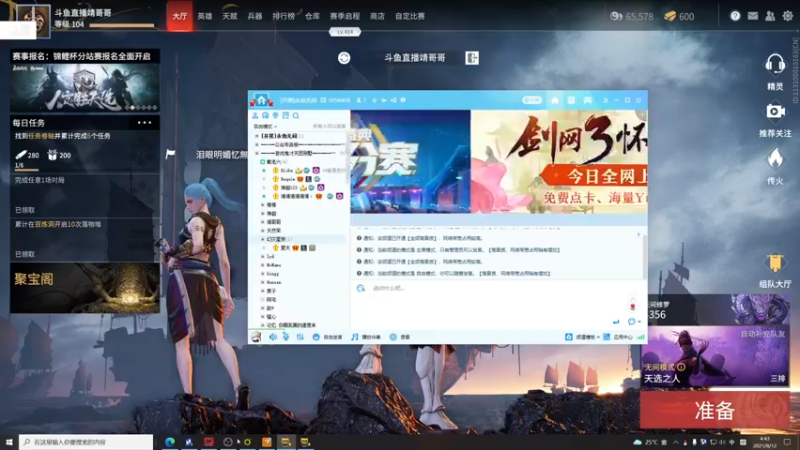Expand the lyd sub-channel
Viewport: 800px width, 450px height.
(263, 257)
